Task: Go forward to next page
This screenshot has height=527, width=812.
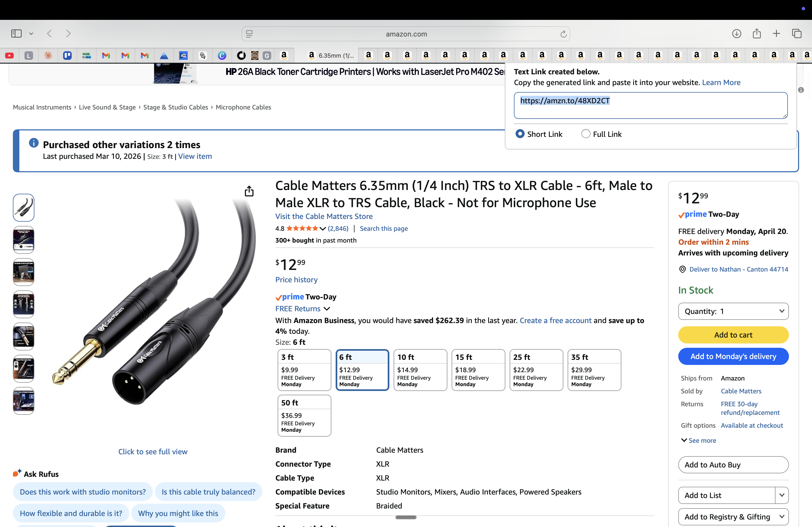Action: [x=68, y=33]
